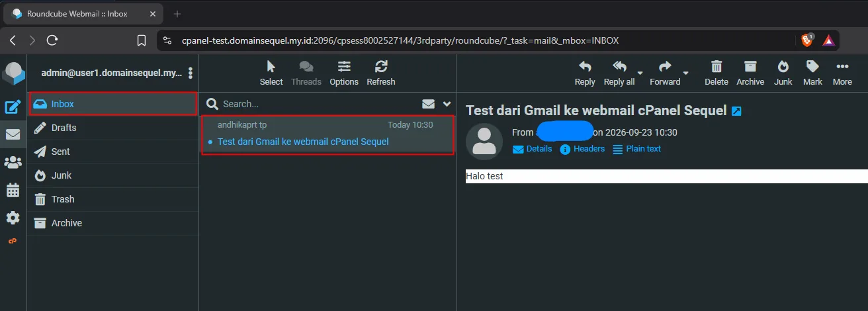Click the sender avatar image
Viewport: 868px width, 311px height.
[484, 142]
